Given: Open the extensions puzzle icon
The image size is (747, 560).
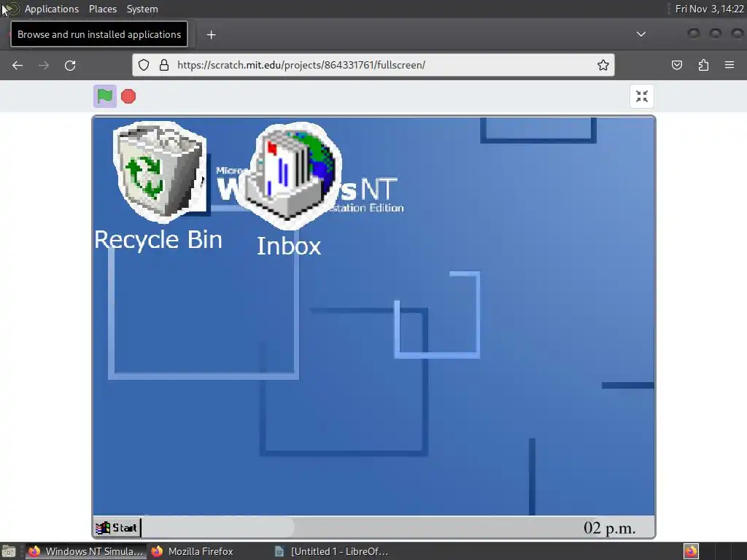Looking at the screenshot, I should pyautogui.click(x=703, y=65).
